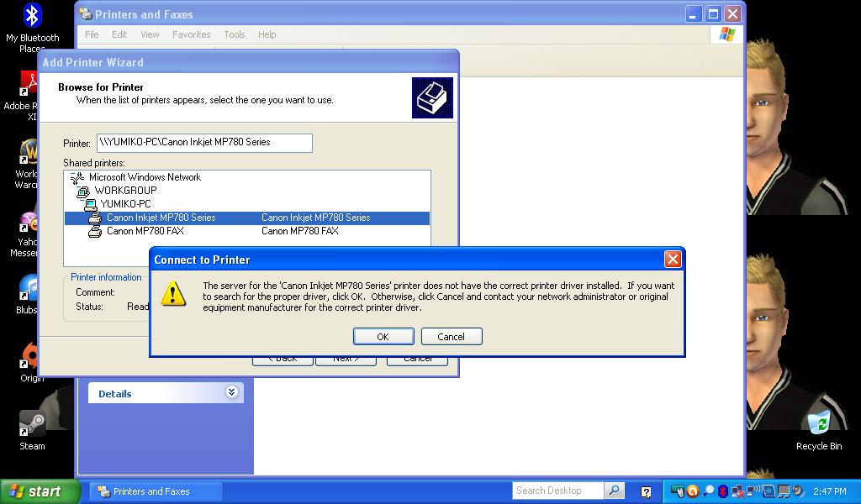This screenshot has width=861, height=504.
Task: Click the help question mark taskbar icon
Action: tap(647, 492)
